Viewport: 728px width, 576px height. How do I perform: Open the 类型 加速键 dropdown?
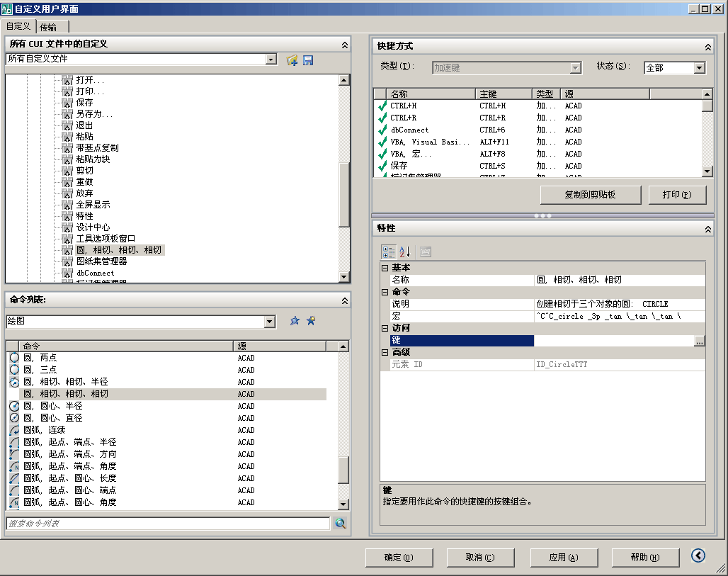pyautogui.click(x=575, y=68)
